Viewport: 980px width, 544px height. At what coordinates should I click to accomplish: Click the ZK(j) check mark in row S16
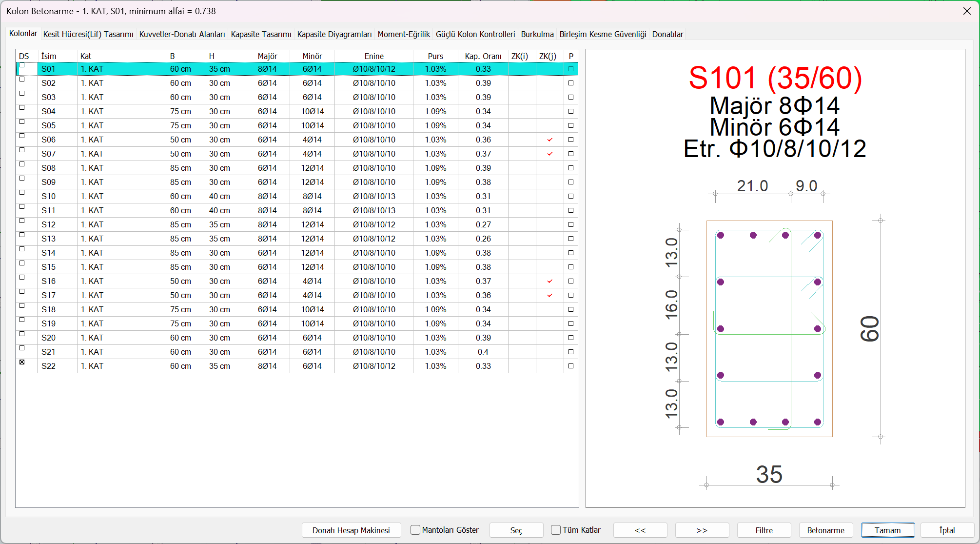pos(549,281)
